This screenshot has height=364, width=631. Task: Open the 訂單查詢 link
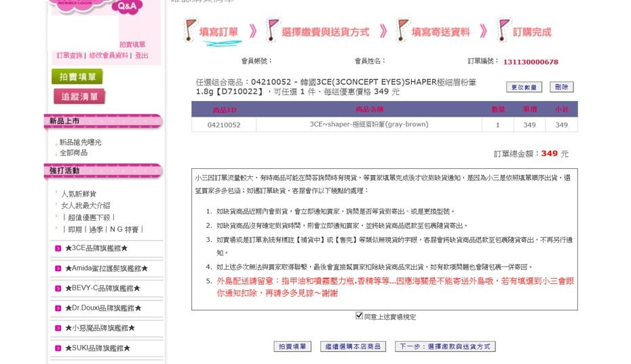tap(69, 56)
